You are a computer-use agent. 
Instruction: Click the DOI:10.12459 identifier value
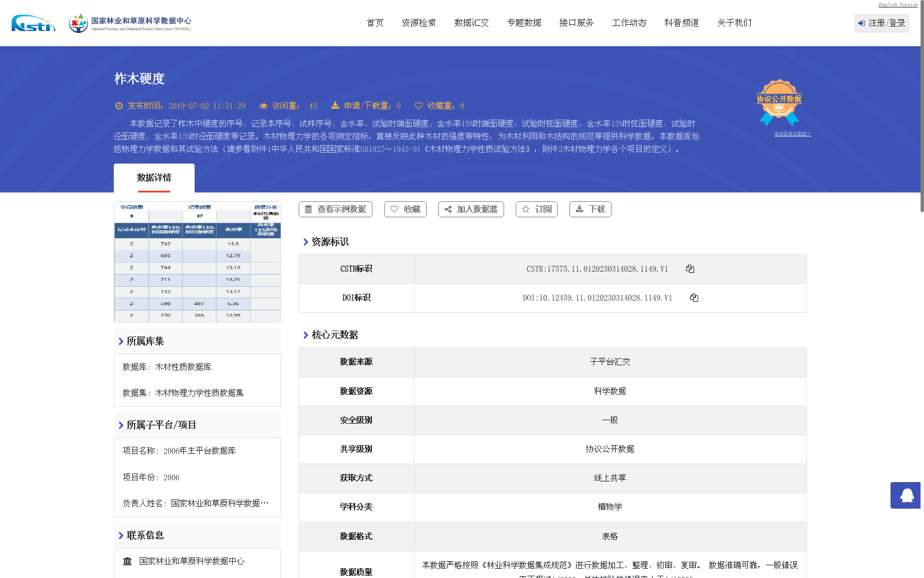pyautogui.click(x=597, y=298)
